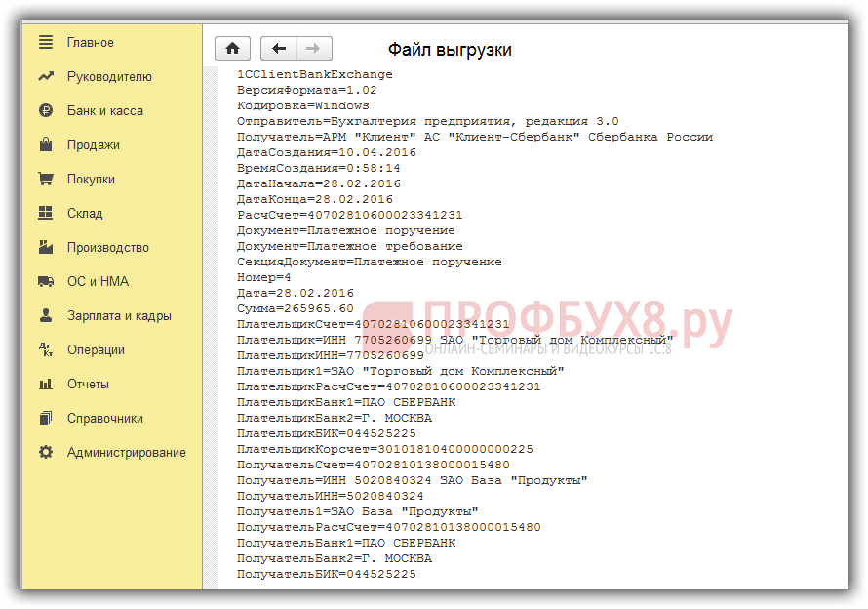Click the ВерсияФормата=1.02 line
868x609 pixels.
[306, 90]
